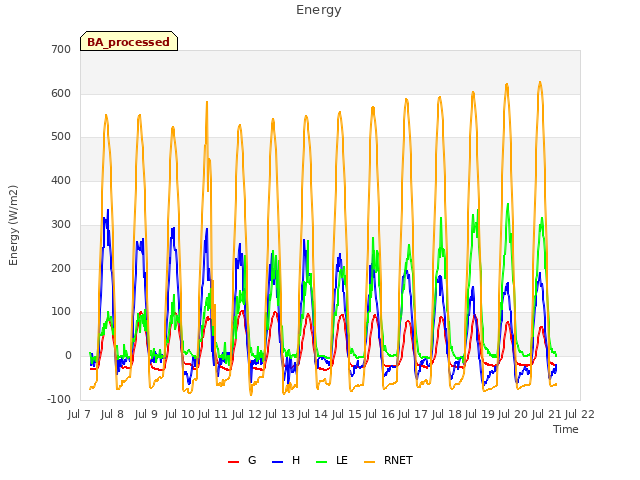
Task: Click the Jul 9 x-axis tick label
Action: (x=146, y=414)
